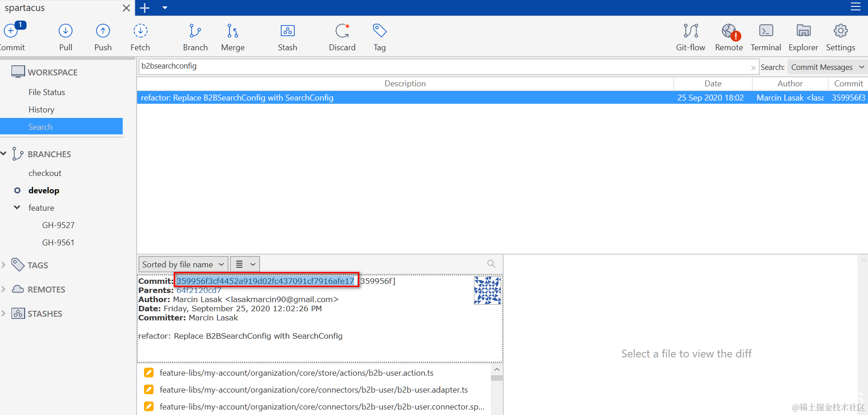The height and width of the screenshot is (415, 868).
Task: Open parent commit 64f2120cd7
Action: [199, 290]
